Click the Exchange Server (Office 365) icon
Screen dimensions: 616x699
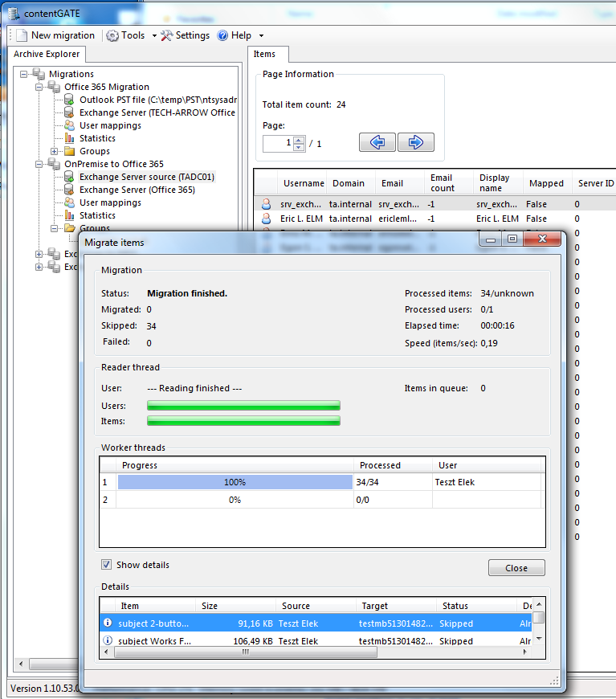point(69,190)
